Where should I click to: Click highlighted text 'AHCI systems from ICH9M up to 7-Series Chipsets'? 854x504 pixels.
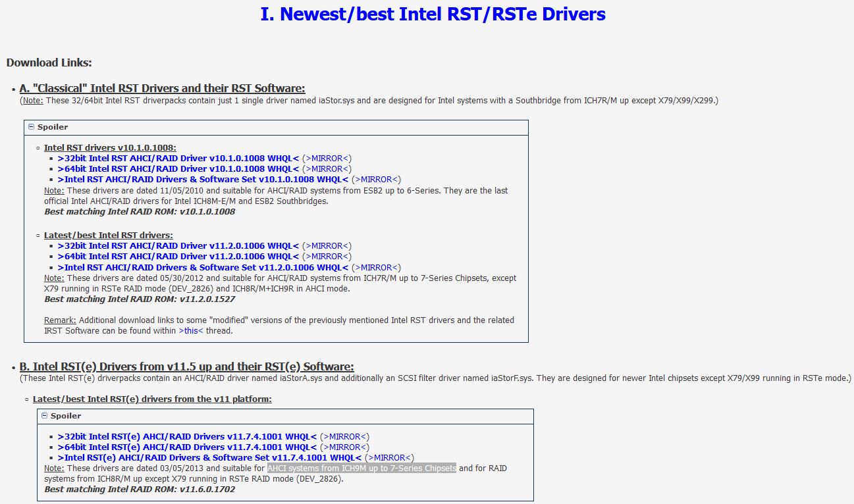(361, 468)
